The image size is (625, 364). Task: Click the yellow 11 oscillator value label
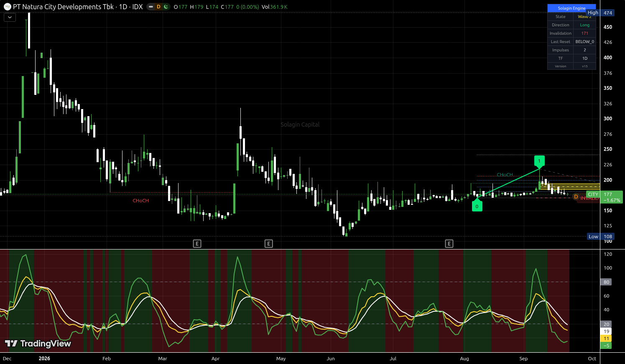coord(606,339)
